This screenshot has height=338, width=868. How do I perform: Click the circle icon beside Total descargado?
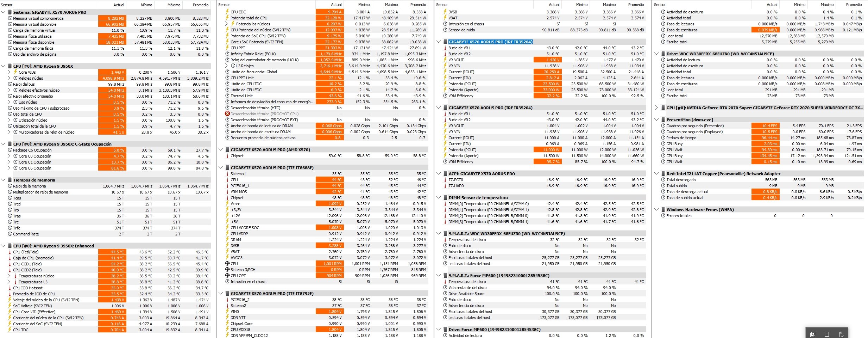point(663,180)
